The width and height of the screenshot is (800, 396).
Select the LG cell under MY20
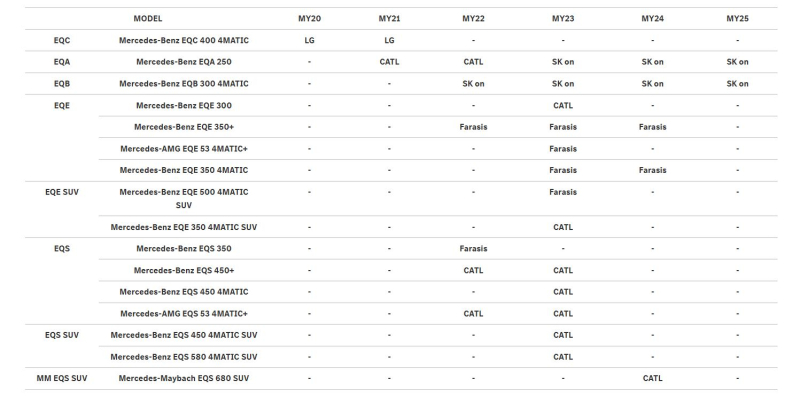(309, 40)
